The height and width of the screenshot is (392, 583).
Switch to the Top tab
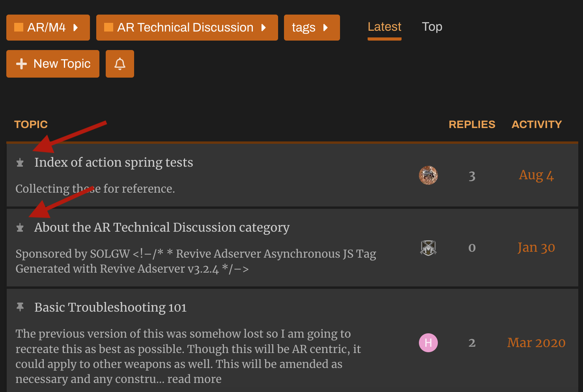432,27
